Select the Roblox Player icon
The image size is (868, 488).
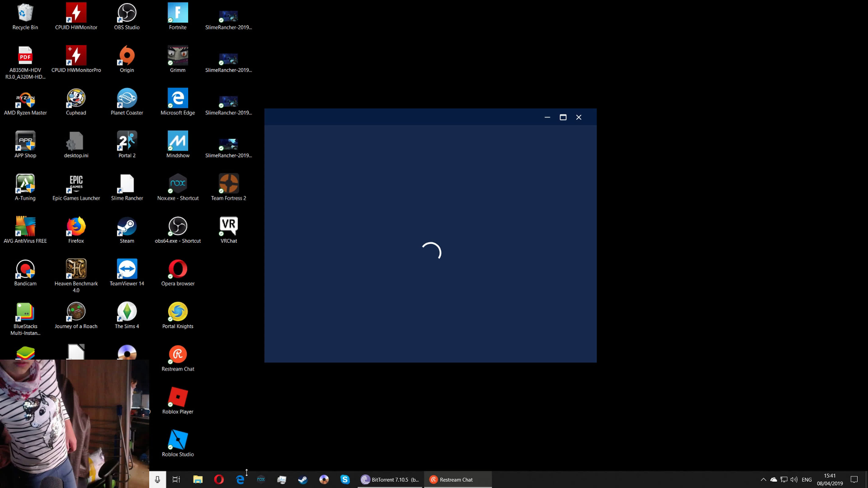pos(178,401)
